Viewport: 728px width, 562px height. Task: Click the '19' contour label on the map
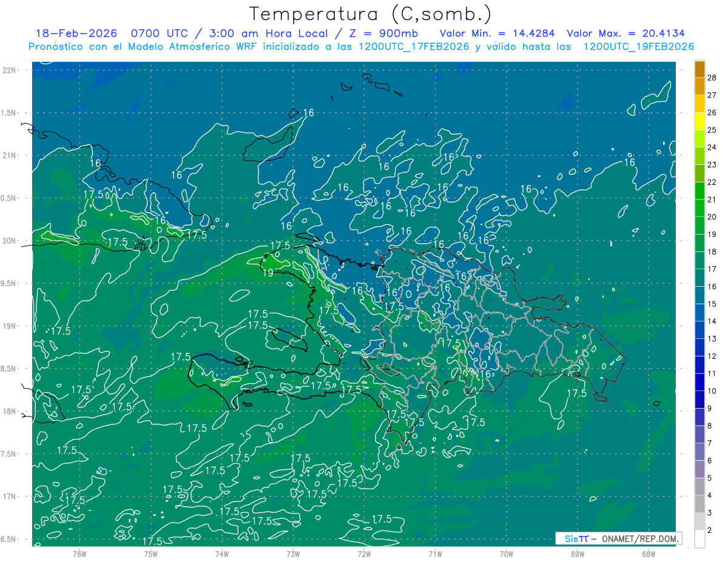click(x=268, y=273)
